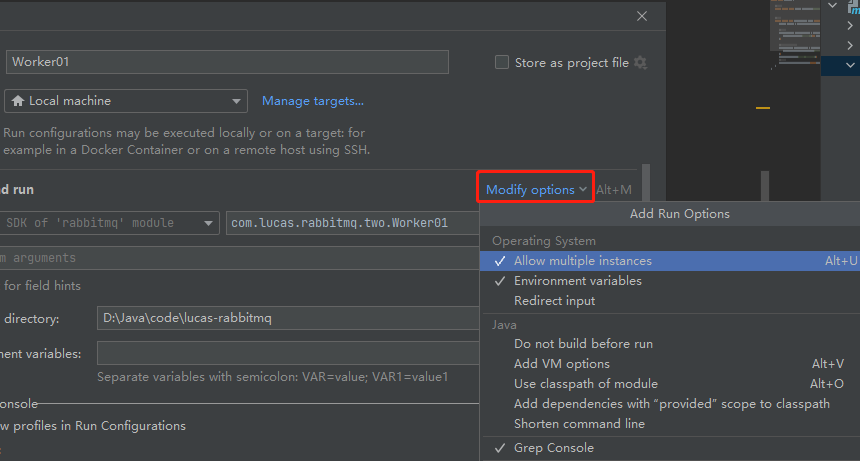The height and width of the screenshot is (461, 860).
Task: Open the Local machine target dropdown
Action: coord(236,101)
